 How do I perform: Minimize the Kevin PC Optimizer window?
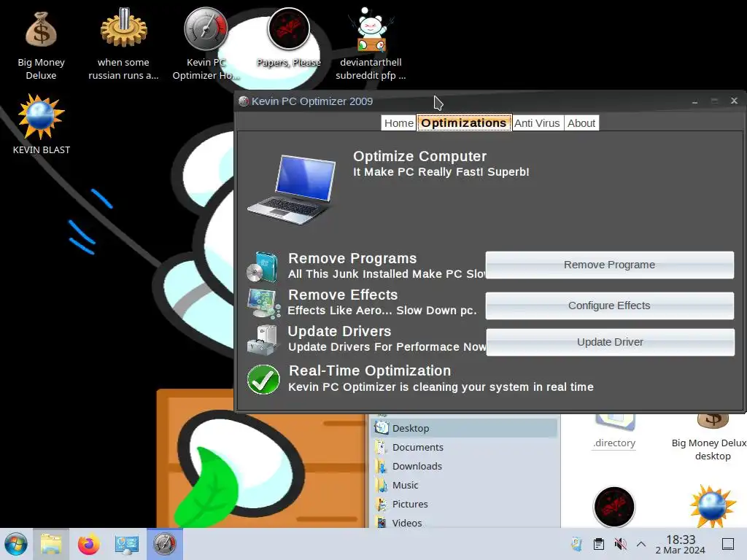point(695,101)
